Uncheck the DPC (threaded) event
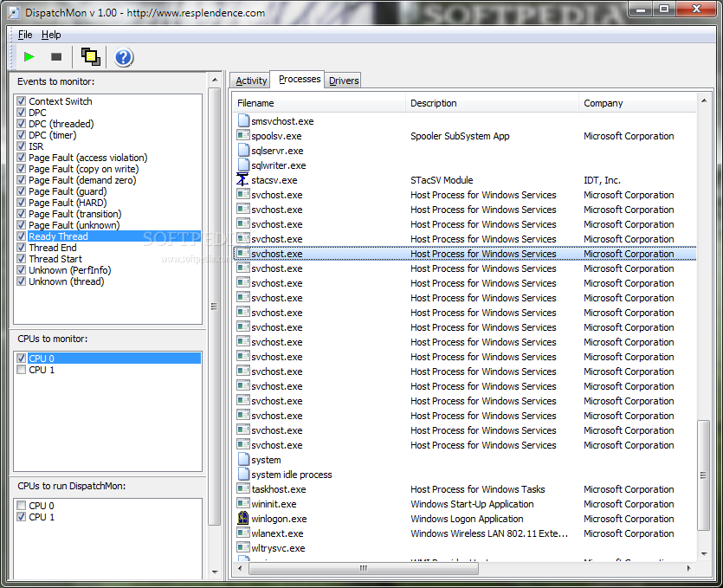This screenshot has height=588, width=723. 21,124
